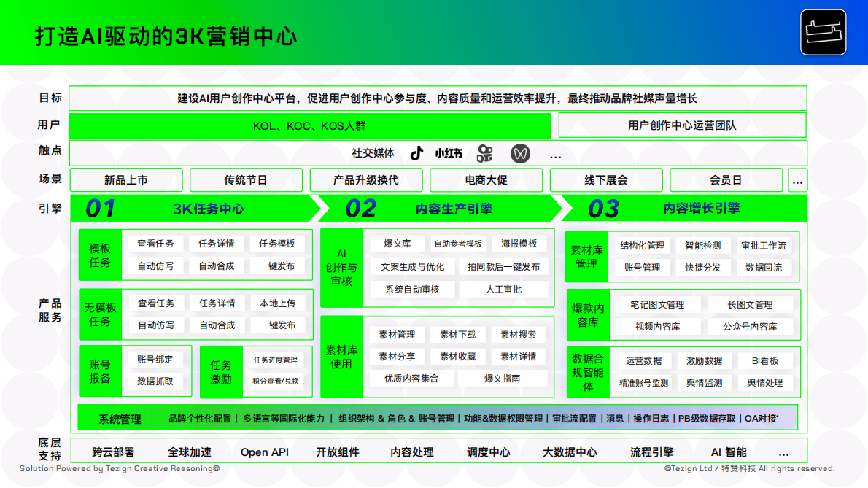Click the Tezign logo in the top-right corner
Viewport: 868px width, 488px height.
tap(823, 32)
